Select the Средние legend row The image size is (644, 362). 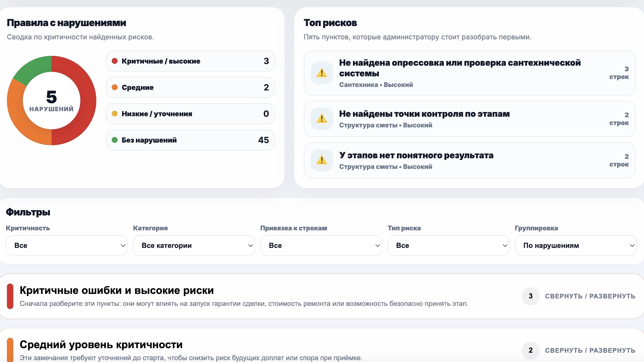[x=190, y=87]
